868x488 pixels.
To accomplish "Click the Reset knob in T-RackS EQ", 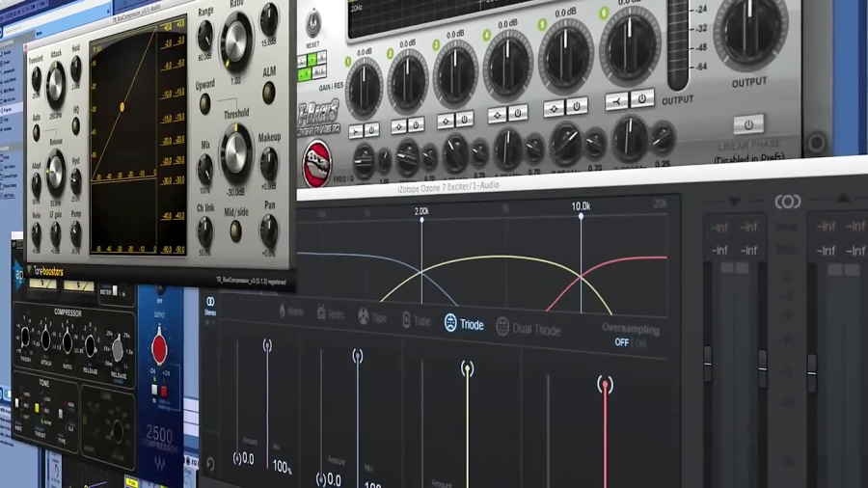I will (312, 24).
